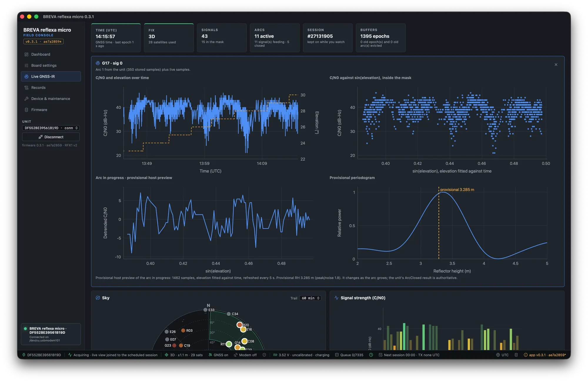This screenshot has height=382, width=588.
Task: Click the GNSS on satellite icon
Action: (210, 355)
